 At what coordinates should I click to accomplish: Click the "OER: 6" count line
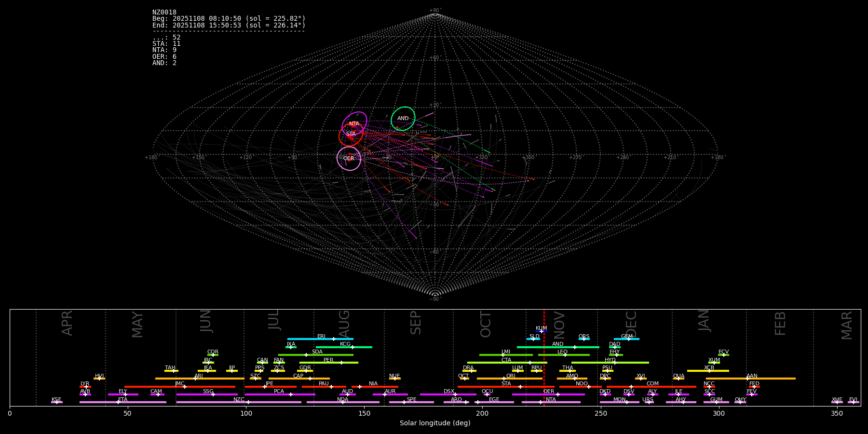tap(164, 57)
